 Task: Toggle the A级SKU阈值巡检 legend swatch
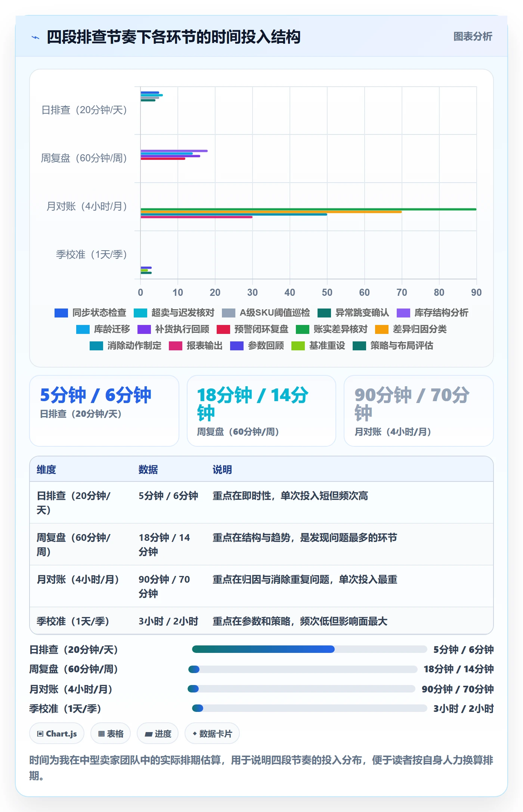coord(229,313)
